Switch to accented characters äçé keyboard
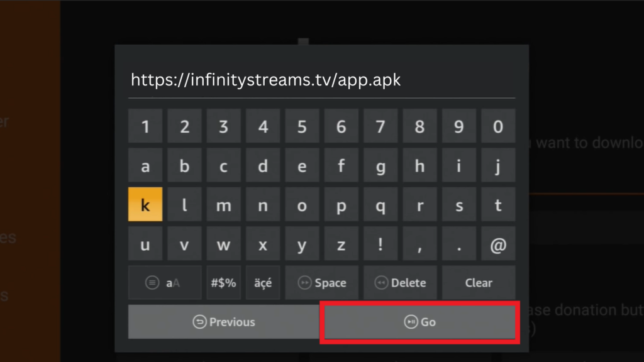The height and width of the screenshot is (362, 644). point(263,283)
